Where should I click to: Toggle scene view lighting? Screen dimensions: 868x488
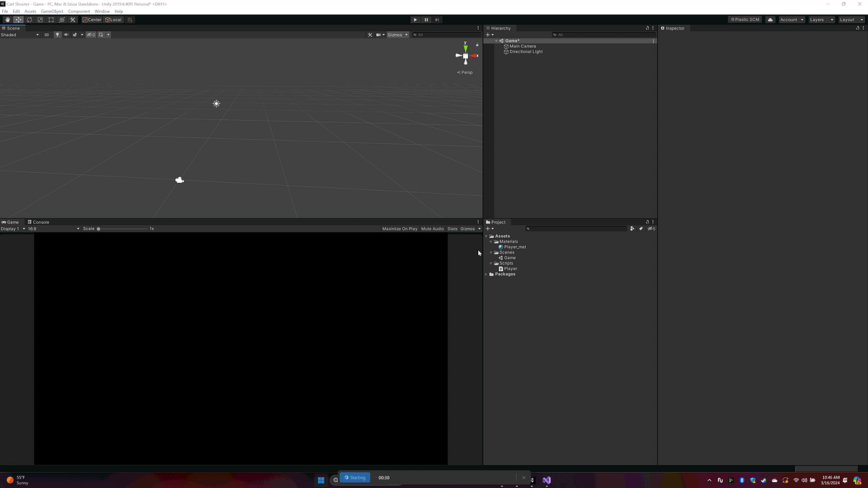pos(57,34)
